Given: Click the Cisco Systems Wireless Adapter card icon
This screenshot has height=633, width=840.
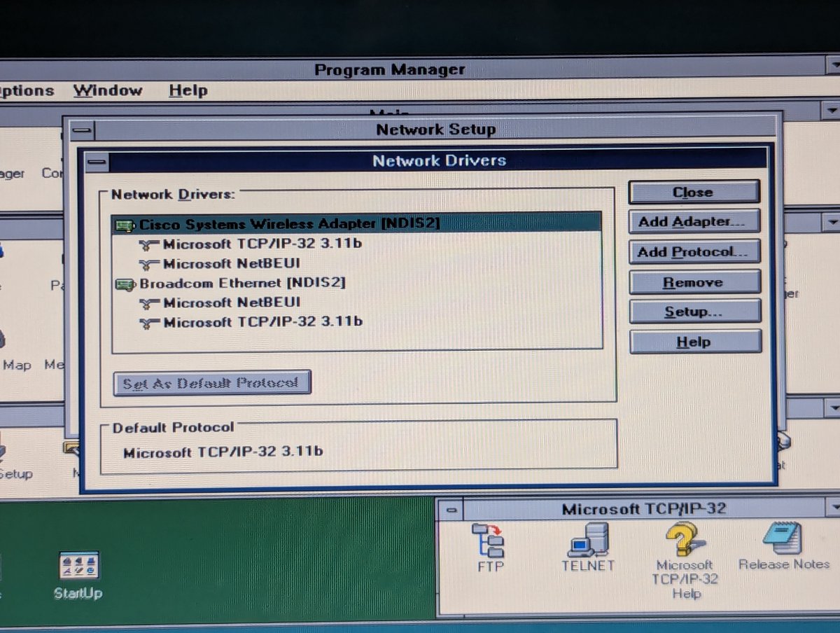Looking at the screenshot, I should coord(125,225).
